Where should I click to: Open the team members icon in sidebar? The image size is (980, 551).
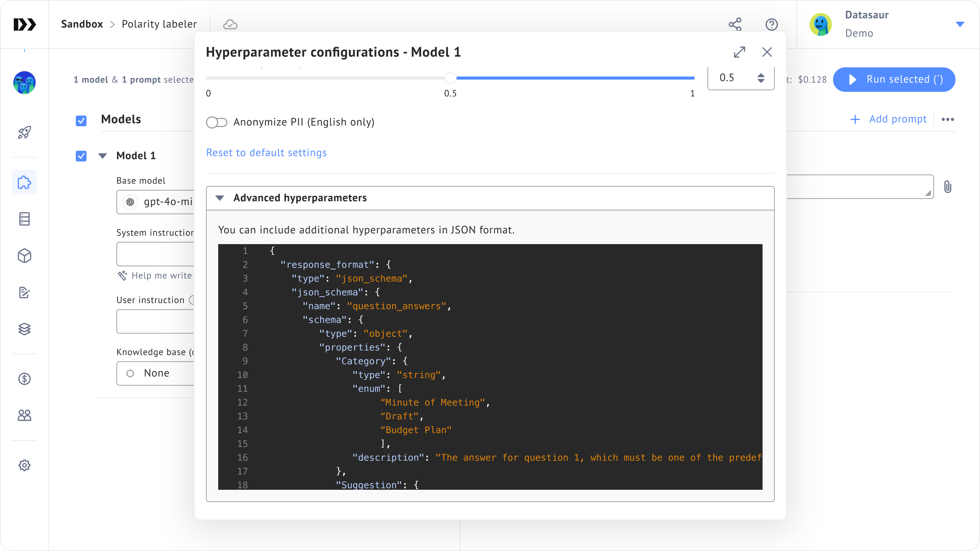[x=24, y=415]
